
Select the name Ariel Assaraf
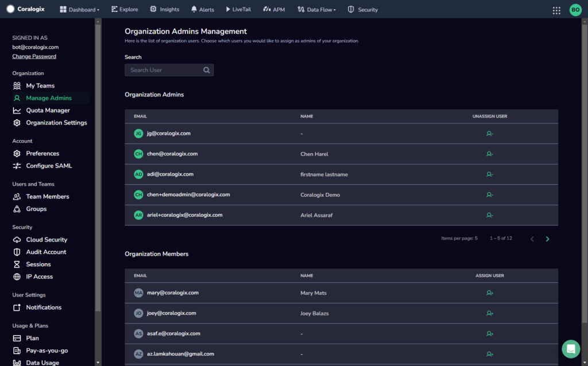pos(316,215)
